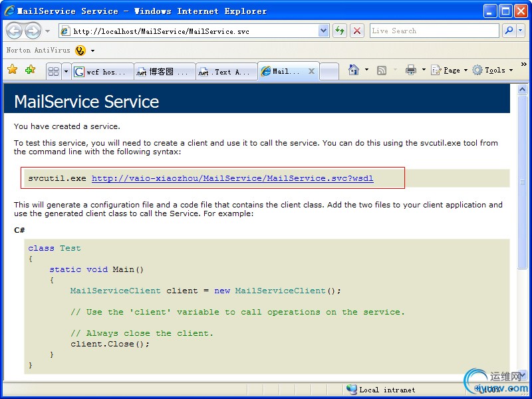The height and width of the screenshot is (399, 532).
Task: Expand the command bar overflow chevron
Action: click(523, 64)
